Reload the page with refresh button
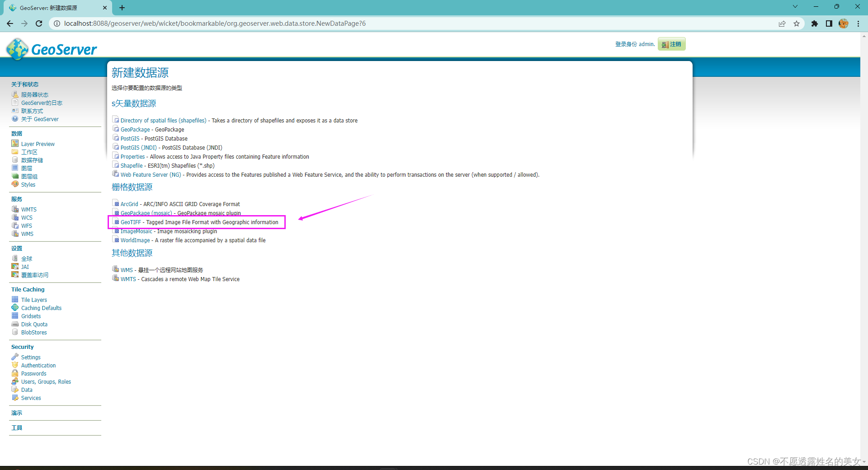This screenshot has height=470, width=868. (x=39, y=23)
